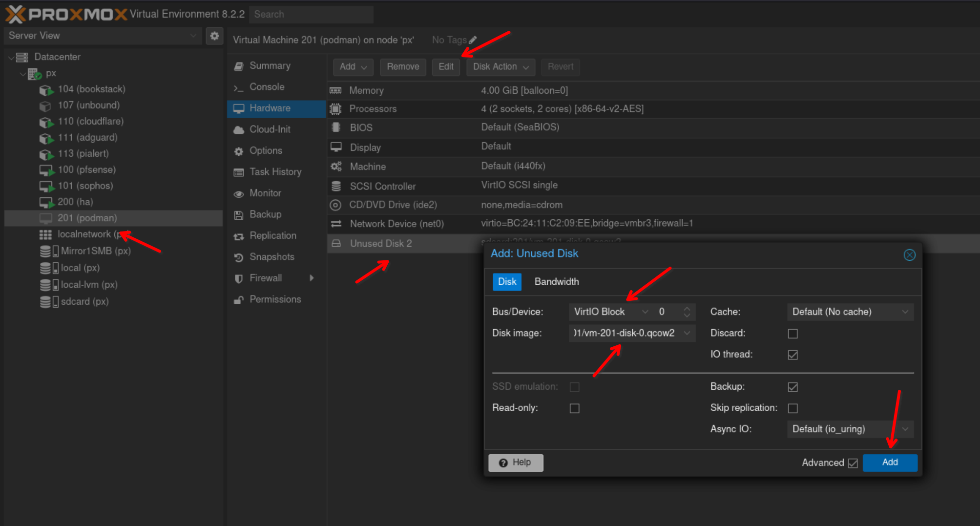Increment the device number stepper
This screenshot has height=526, width=980.
[x=687, y=309]
